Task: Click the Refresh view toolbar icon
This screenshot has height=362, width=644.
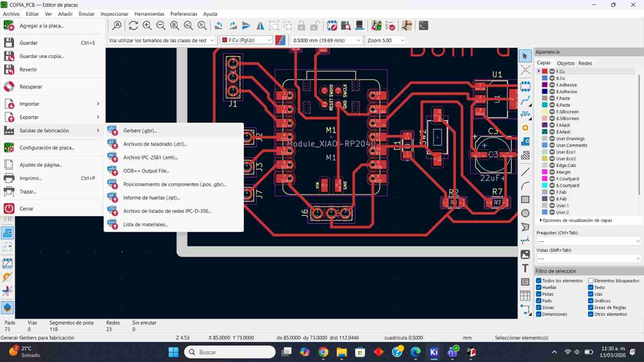Action: [134, 26]
